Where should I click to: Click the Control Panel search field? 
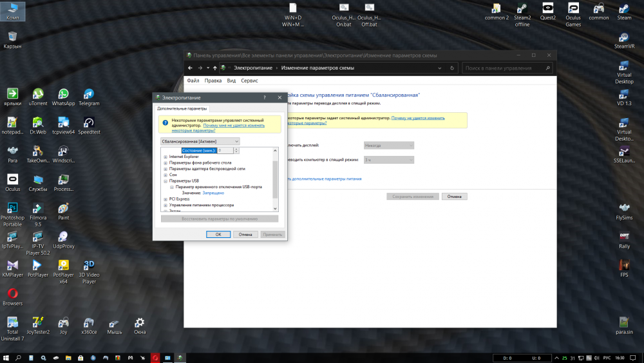coord(504,68)
